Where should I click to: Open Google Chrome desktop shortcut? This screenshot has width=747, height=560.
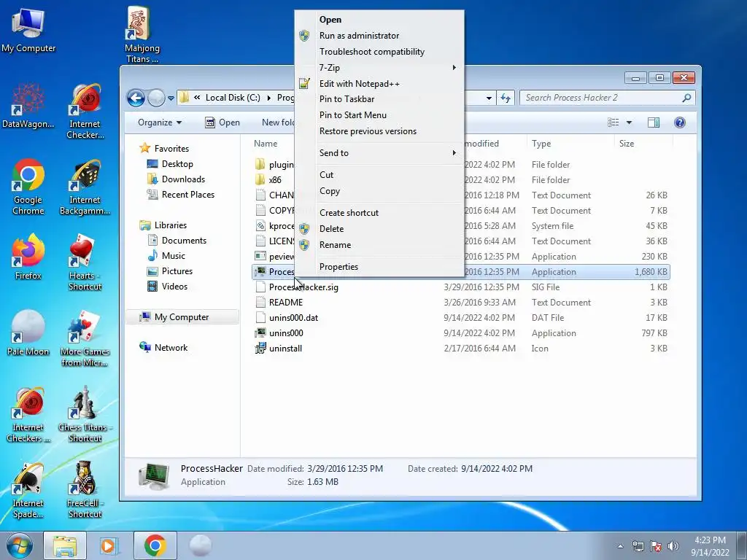click(x=28, y=187)
